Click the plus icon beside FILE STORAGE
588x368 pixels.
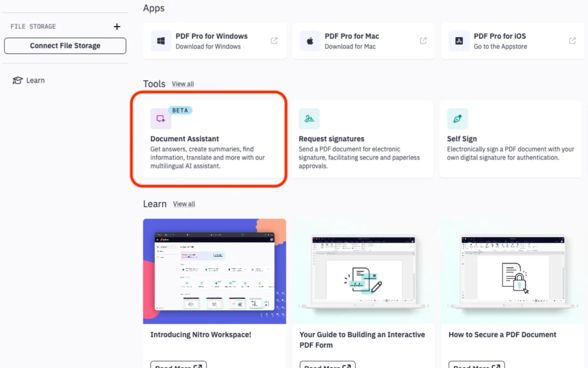coord(117,27)
